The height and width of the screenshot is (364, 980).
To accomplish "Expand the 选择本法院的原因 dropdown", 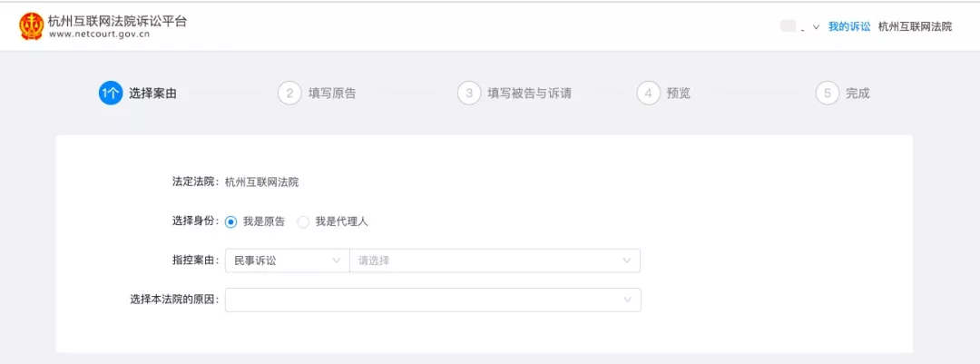I will pyautogui.click(x=433, y=300).
